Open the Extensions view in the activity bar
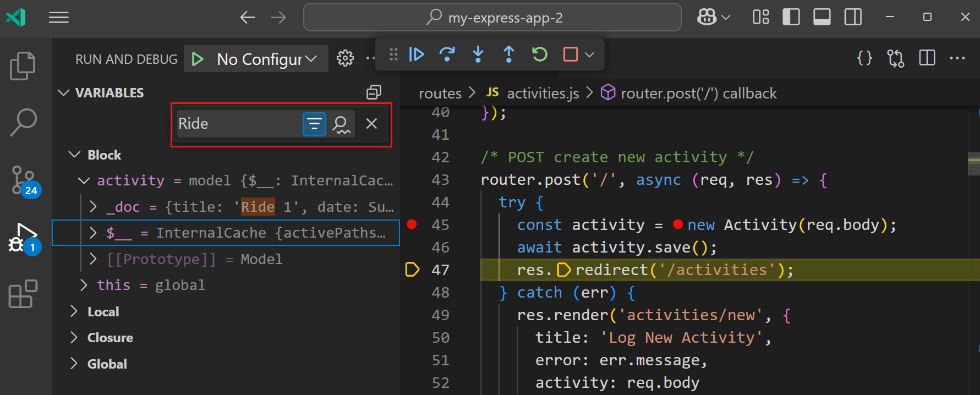Image resolution: width=980 pixels, height=395 pixels. coord(24,294)
